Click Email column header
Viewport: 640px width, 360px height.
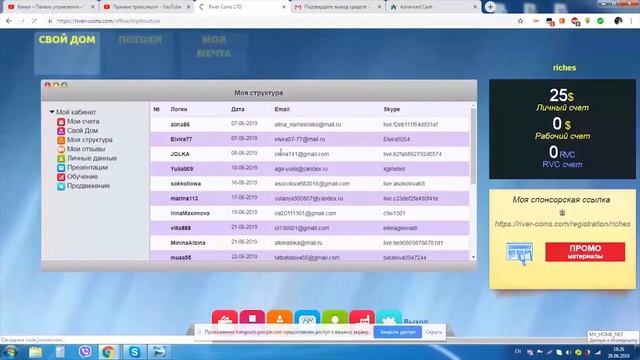[282, 109]
